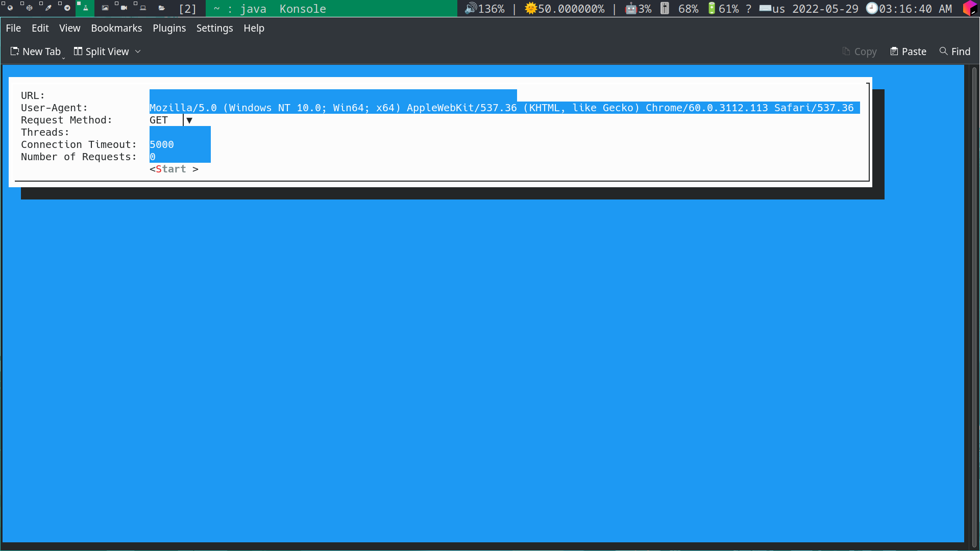Switch to the Telegram workspace icon
Viewport: 980px width, 551px height.
pos(67,8)
